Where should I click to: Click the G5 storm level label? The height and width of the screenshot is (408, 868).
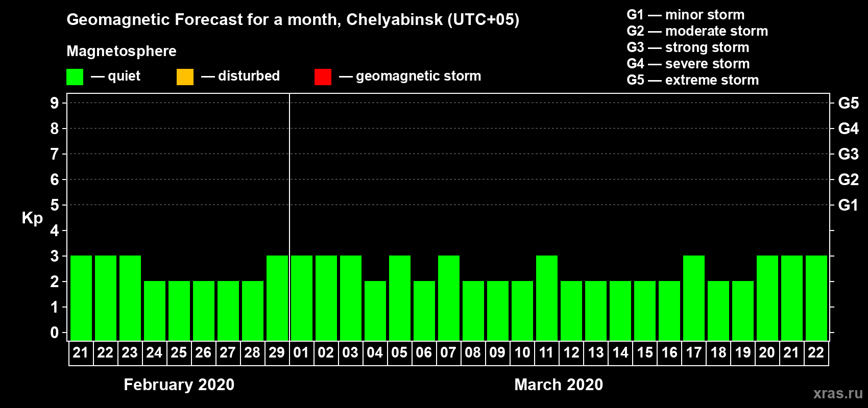(x=849, y=103)
